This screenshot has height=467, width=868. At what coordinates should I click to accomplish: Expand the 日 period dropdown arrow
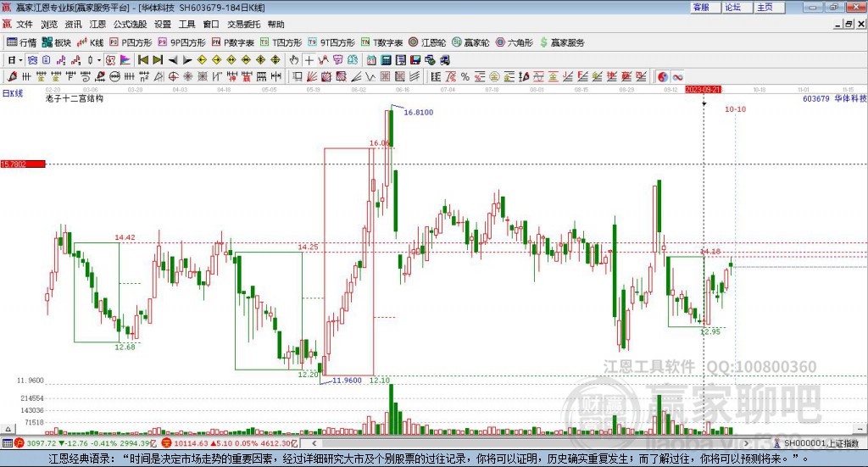pos(20,60)
